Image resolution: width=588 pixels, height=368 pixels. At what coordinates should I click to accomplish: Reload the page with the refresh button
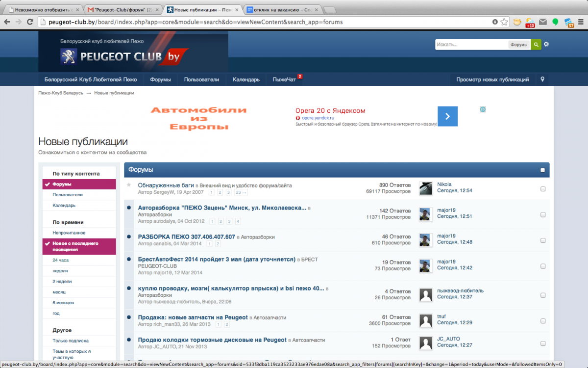30,22
